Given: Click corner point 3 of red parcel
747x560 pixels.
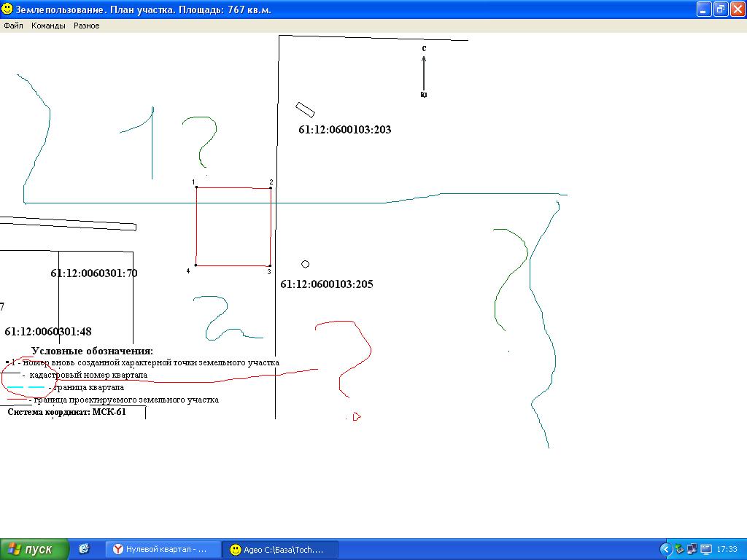Looking at the screenshot, I should (270, 265).
